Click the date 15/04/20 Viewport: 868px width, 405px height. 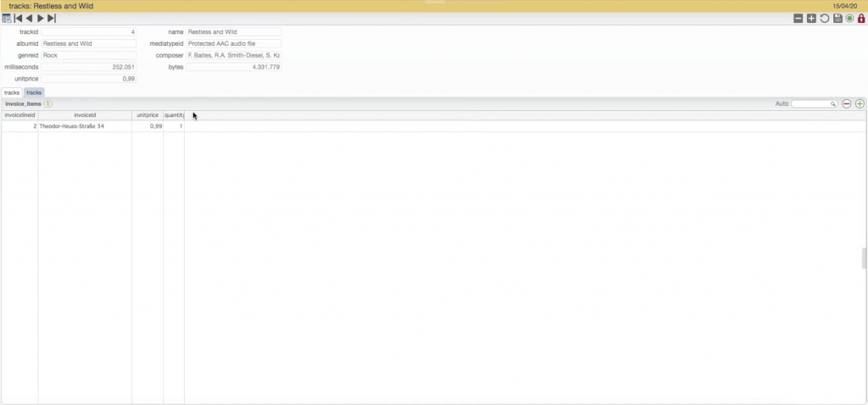pyautogui.click(x=845, y=6)
